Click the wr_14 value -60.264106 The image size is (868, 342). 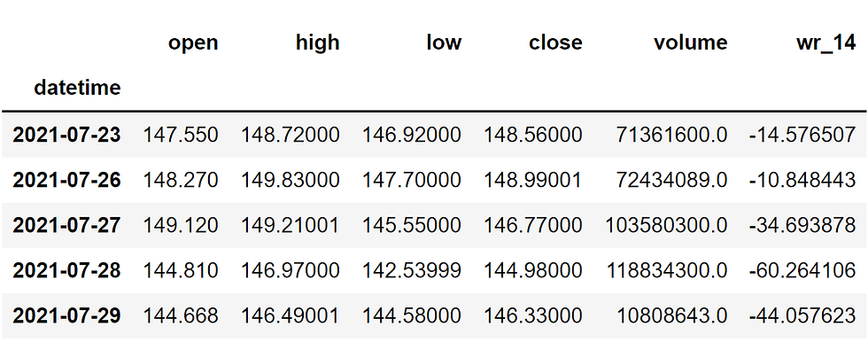(802, 270)
